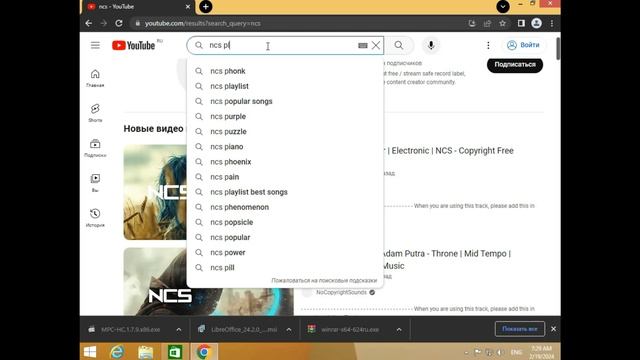Open the on-screen keyboard icon in search box

pos(362,45)
